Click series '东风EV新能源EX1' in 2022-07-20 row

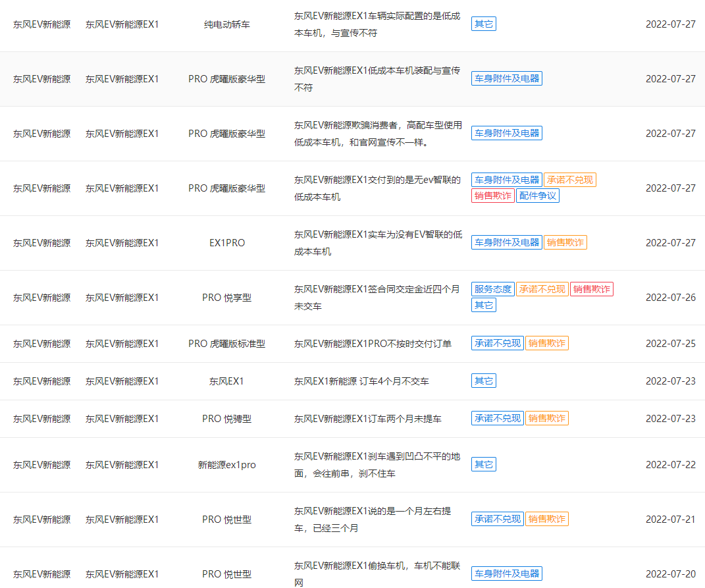[122, 574]
